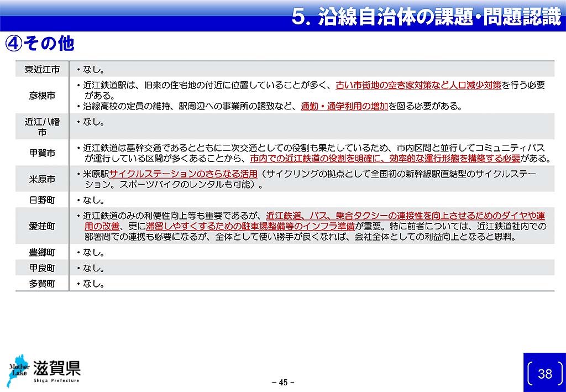Click the page number - 45 -

[x=283, y=382]
